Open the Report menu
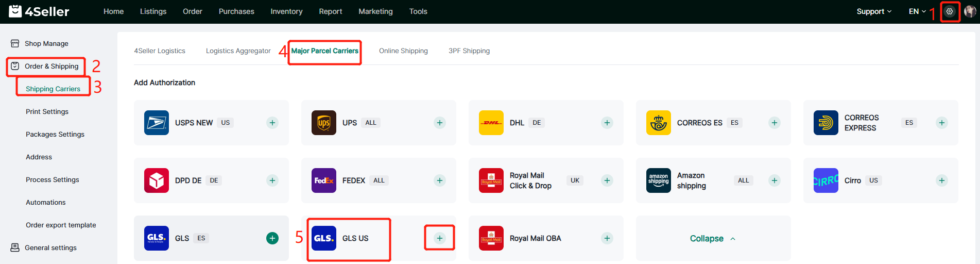Viewport: 980px width, 264px height. click(330, 11)
